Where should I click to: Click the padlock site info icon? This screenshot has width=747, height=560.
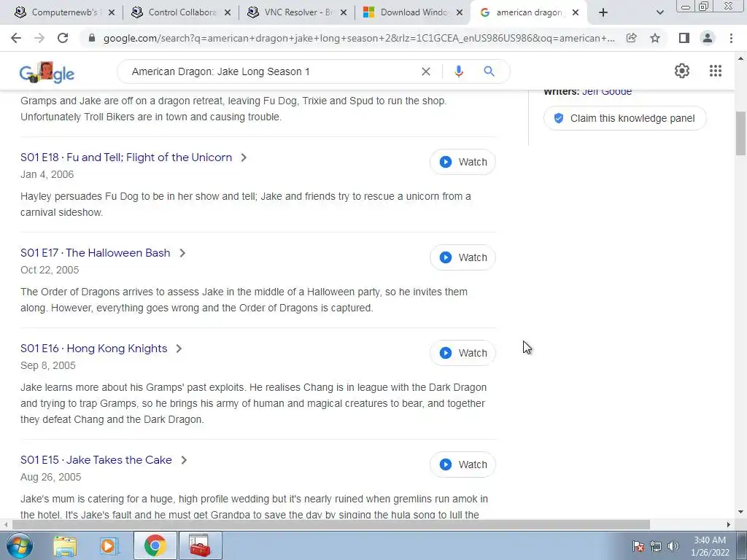click(92, 38)
